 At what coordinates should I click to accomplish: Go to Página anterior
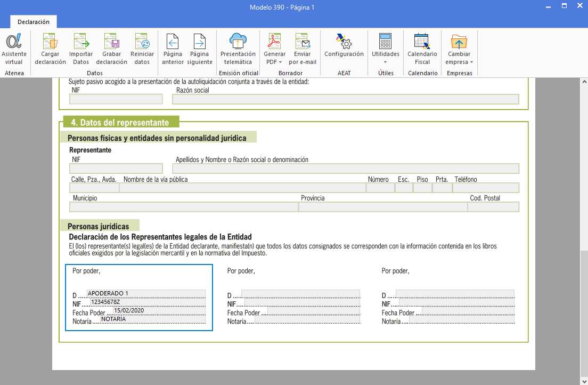(173, 49)
